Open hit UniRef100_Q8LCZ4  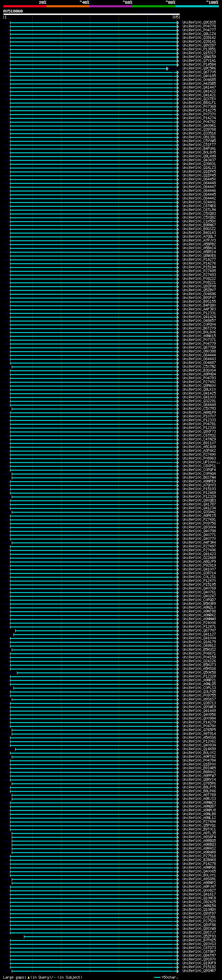pyautogui.click(x=199, y=34)
